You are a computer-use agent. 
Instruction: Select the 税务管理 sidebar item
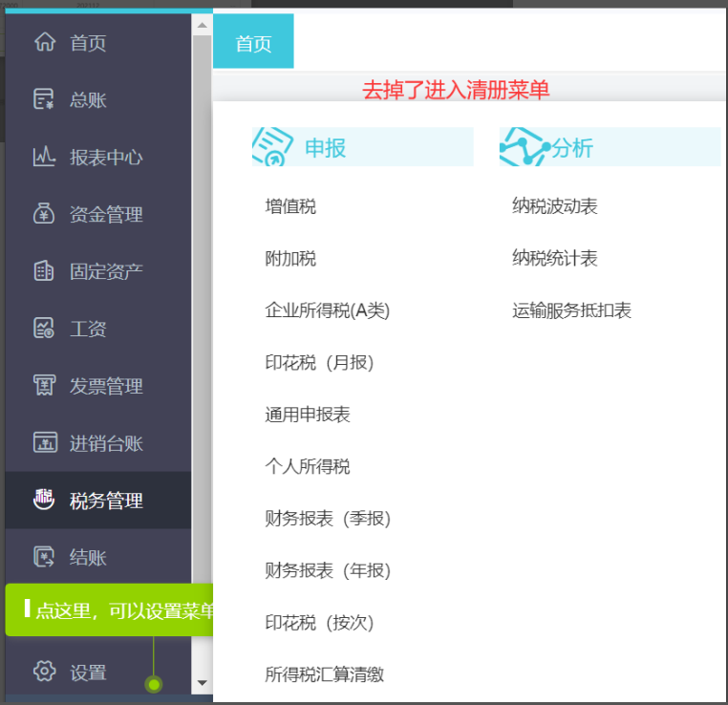click(x=98, y=500)
